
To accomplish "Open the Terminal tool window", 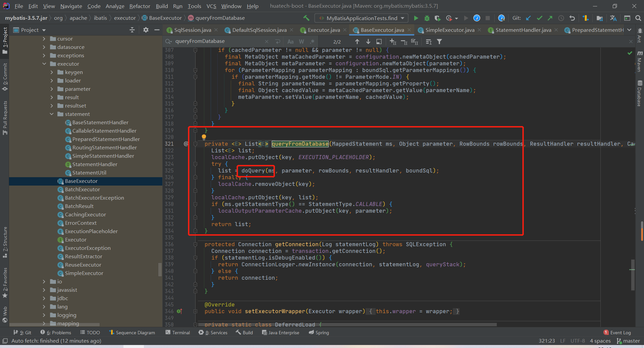I will tap(177, 333).
